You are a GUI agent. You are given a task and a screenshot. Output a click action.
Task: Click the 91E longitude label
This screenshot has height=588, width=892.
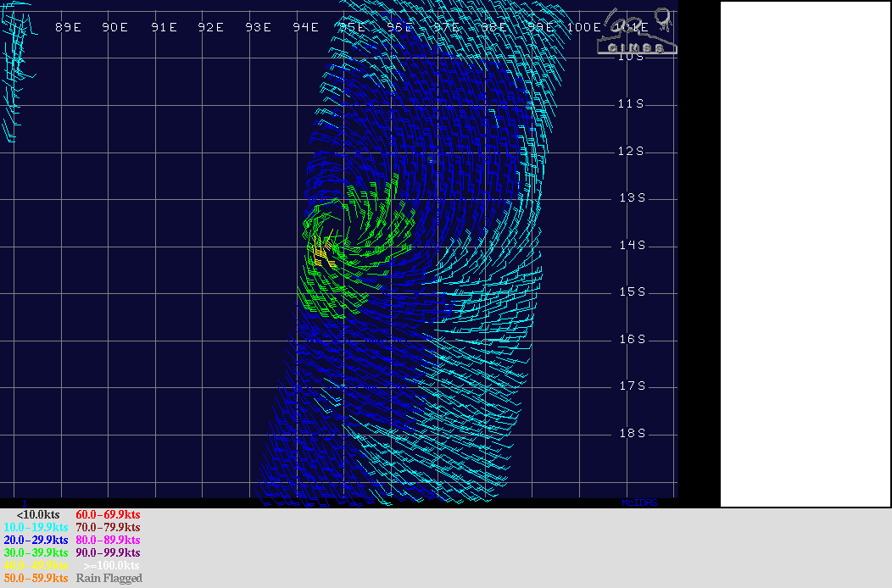point(164,27)
